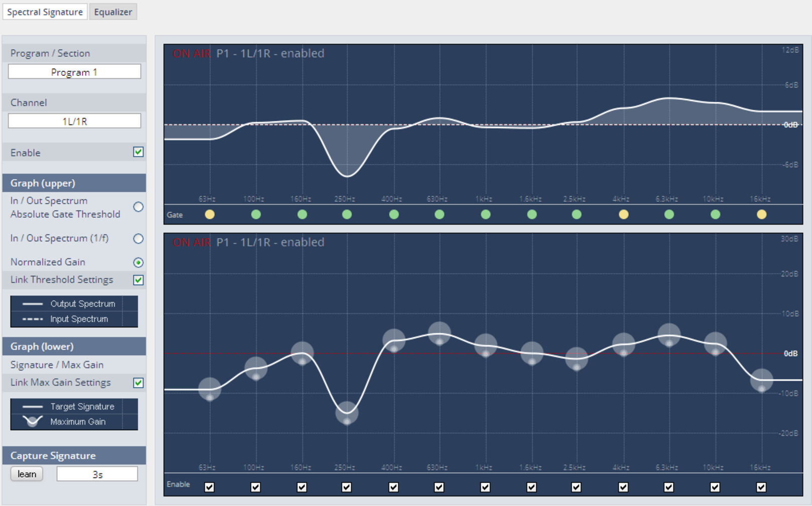Image resolution: width=812 pixels, height=506 pixels.
Task: Select the 630Hz maximum gain handle
Action: (440, 334)
